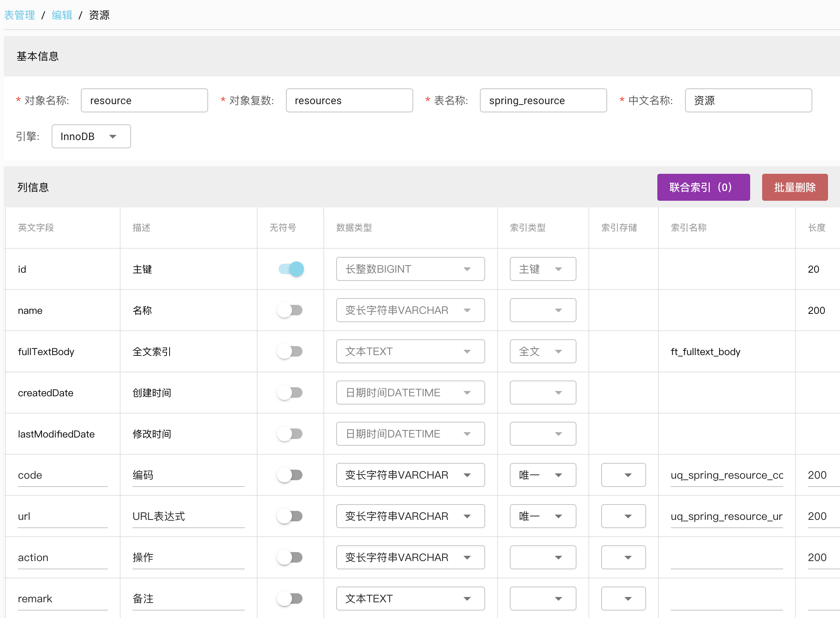
Task: Click index name field uq_spring_resource_ur
Action: (x=726, y=516)
